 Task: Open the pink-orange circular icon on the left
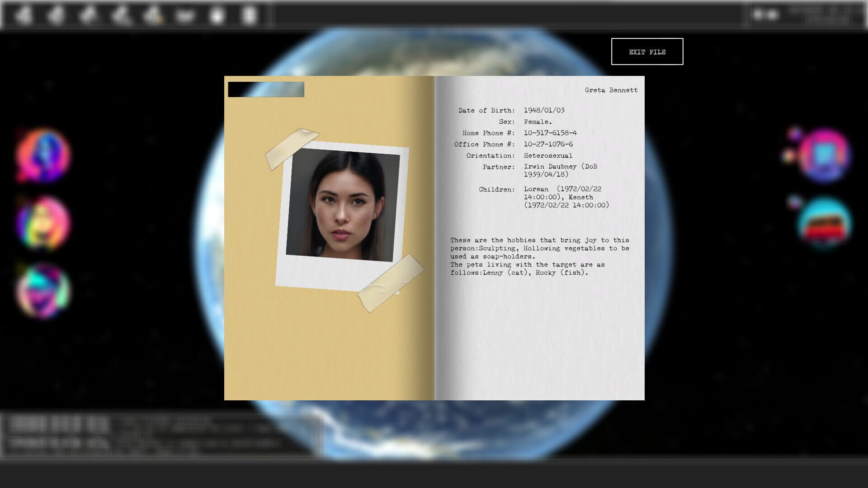(x=43, y=156)
